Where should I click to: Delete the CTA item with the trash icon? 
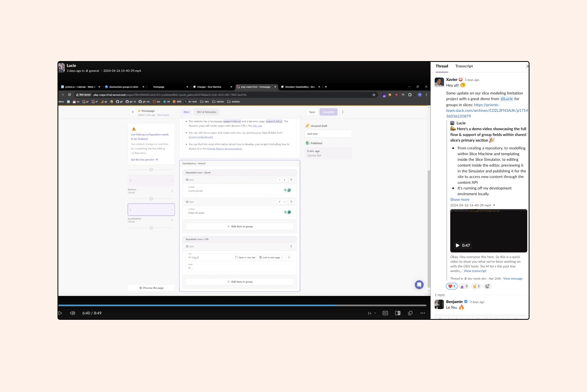291,246
